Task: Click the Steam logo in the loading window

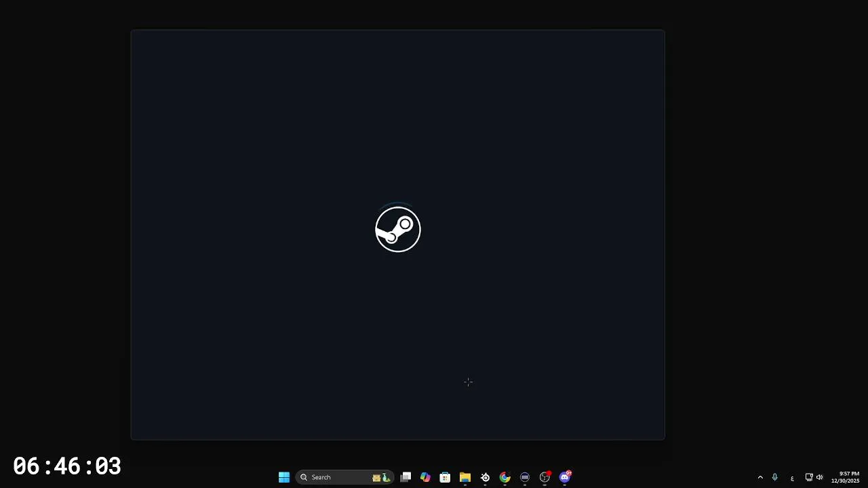Action: click(x=398, y=230)
